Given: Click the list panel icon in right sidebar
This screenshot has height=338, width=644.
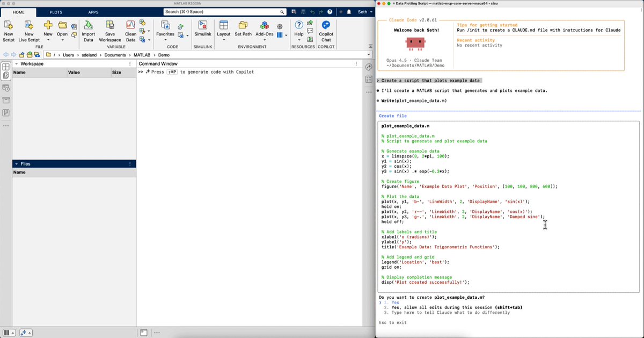Looking at the screenshot, I should [x=369, y=80].
